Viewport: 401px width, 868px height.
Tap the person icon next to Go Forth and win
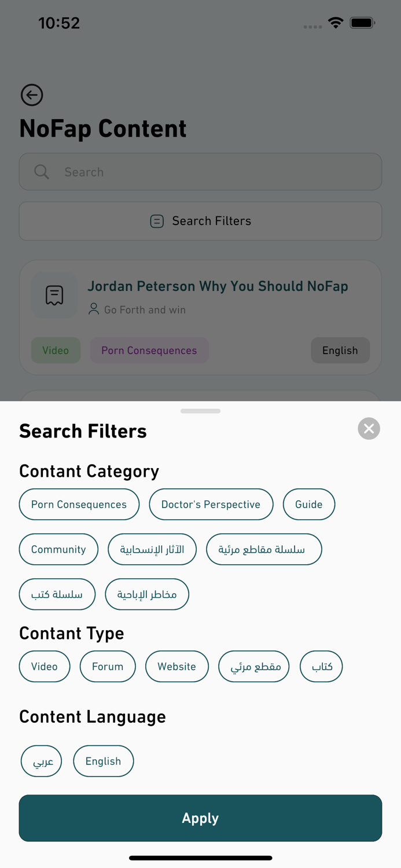click(x=93, y=309)
